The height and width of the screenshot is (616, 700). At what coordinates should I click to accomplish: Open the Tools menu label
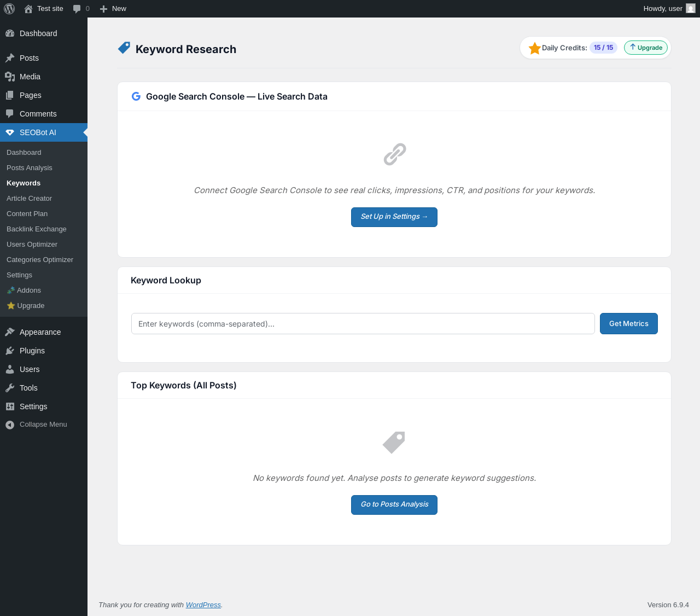click(28, 388)
